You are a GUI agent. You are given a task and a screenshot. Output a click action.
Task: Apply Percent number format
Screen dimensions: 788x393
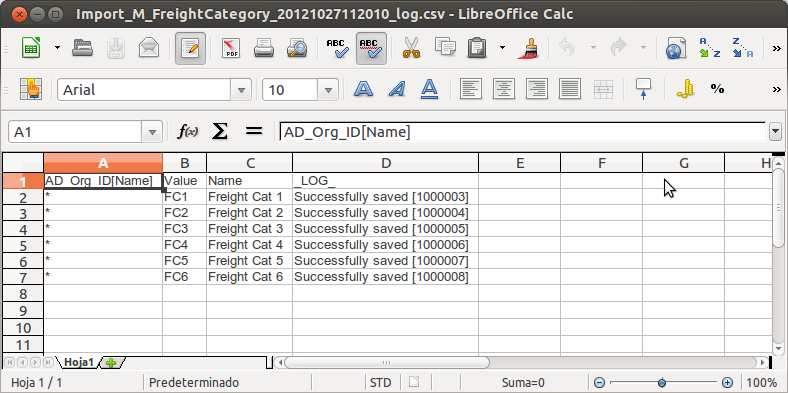(717, 89)
